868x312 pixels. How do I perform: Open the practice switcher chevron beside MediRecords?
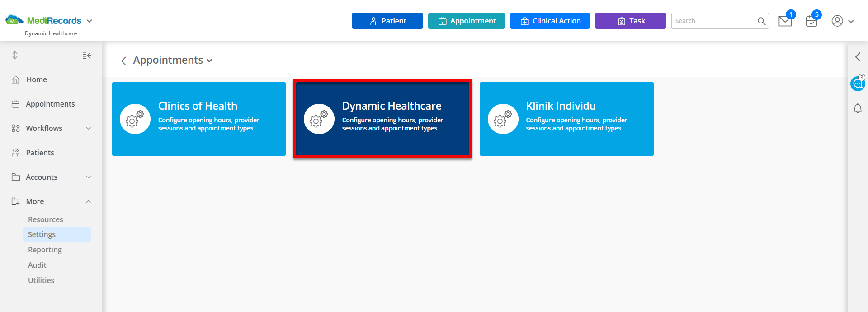[x=90, y=21]
